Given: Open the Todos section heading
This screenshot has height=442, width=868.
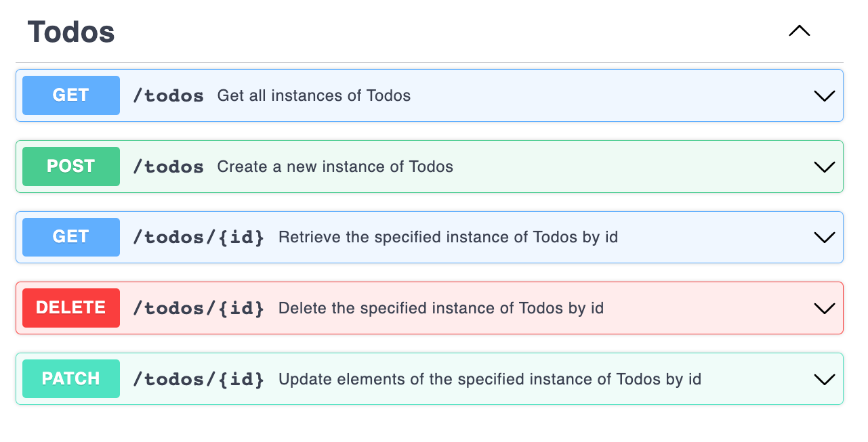Looking at the screenshot, I should click(x=71, y=32).
